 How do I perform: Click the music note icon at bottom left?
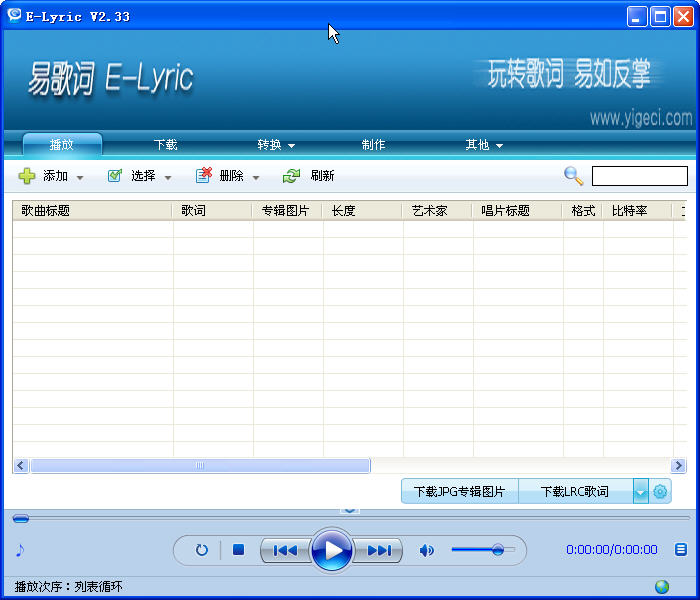pyautogui.click(x=20, y=550)
